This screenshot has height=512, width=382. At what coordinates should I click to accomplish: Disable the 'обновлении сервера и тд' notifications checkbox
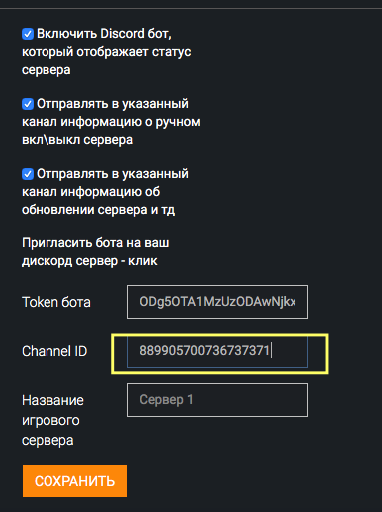point(28,174)
